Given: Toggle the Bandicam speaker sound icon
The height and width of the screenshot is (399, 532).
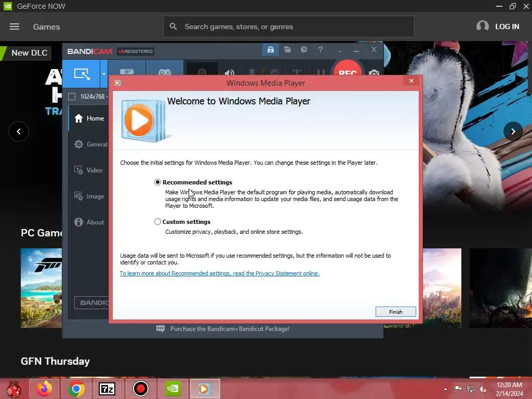Looking at the screenshot, I should click(x=229, y=72).
